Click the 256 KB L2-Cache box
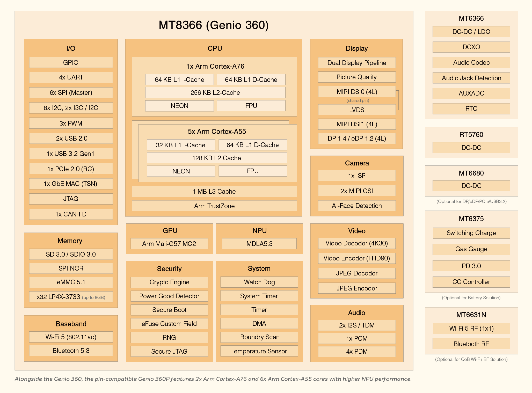Screen dimensions: 532x393 pos(215,92)
